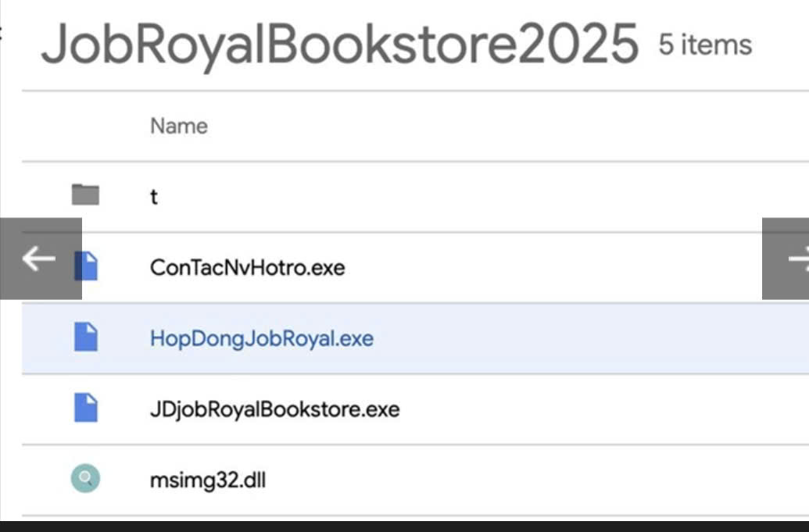
Task: Open the folder named t
Action: click(154, 197)
